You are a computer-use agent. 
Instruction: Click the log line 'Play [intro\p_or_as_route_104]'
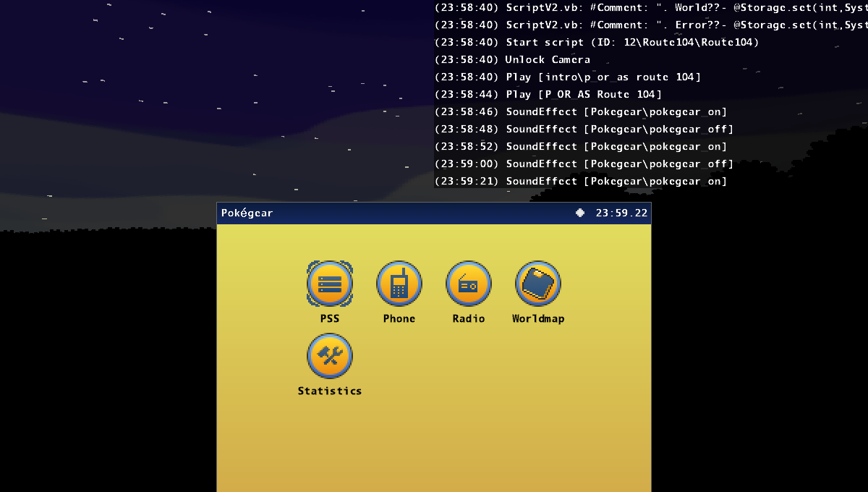click(569, 77)
